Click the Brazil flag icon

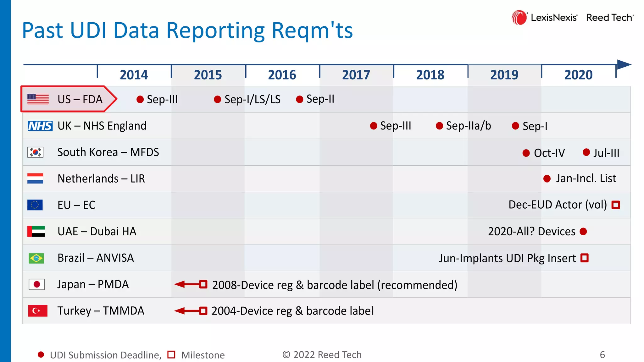coord(36,258)
